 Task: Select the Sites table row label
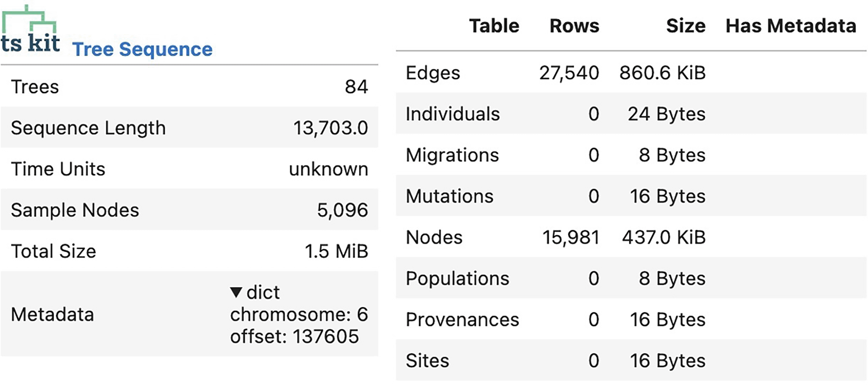click(x=427, y=361)
